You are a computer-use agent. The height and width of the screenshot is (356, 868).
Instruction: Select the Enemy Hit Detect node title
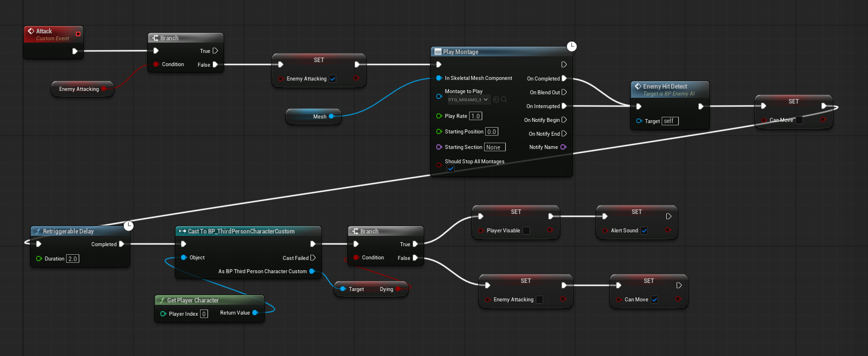point(665,86)
